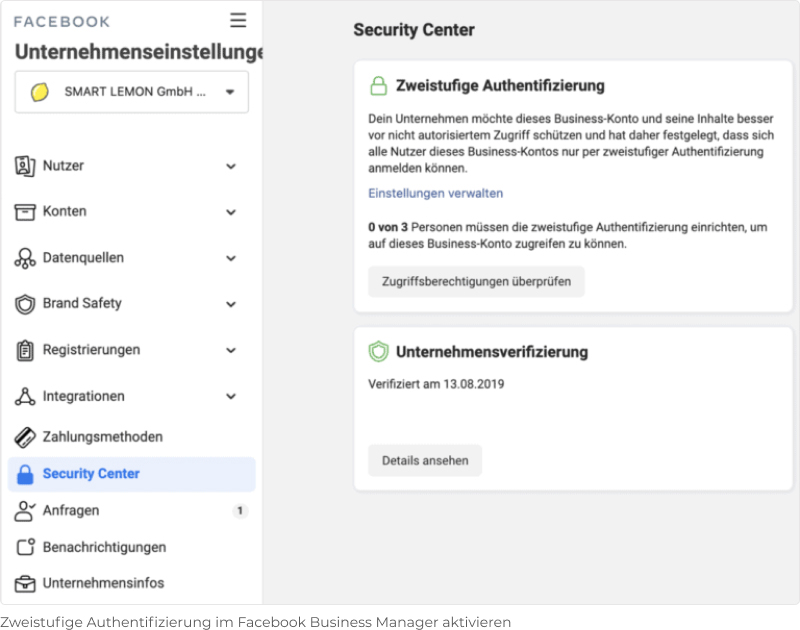800x630 pixels.
Task: Click the Zahlungsmethoden card icon
Action: [24, 437]
